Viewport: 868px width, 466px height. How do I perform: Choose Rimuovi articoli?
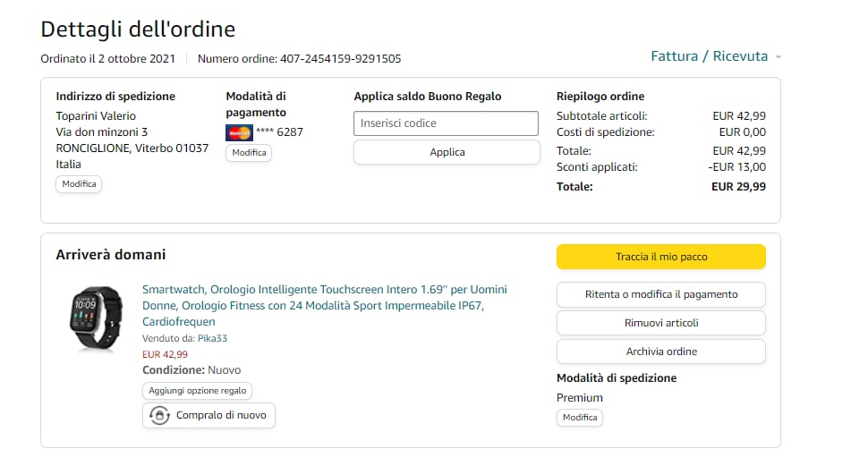[660, 323]
